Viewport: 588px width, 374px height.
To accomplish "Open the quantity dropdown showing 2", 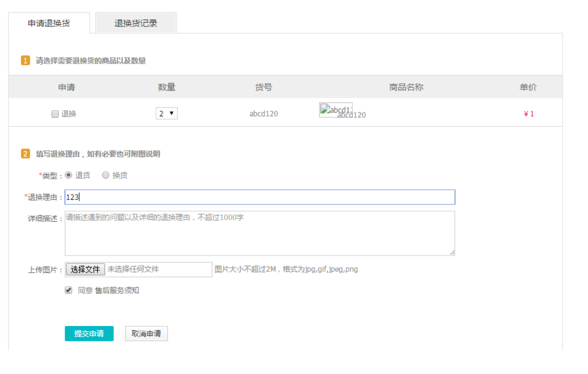I will coord(166,113).
